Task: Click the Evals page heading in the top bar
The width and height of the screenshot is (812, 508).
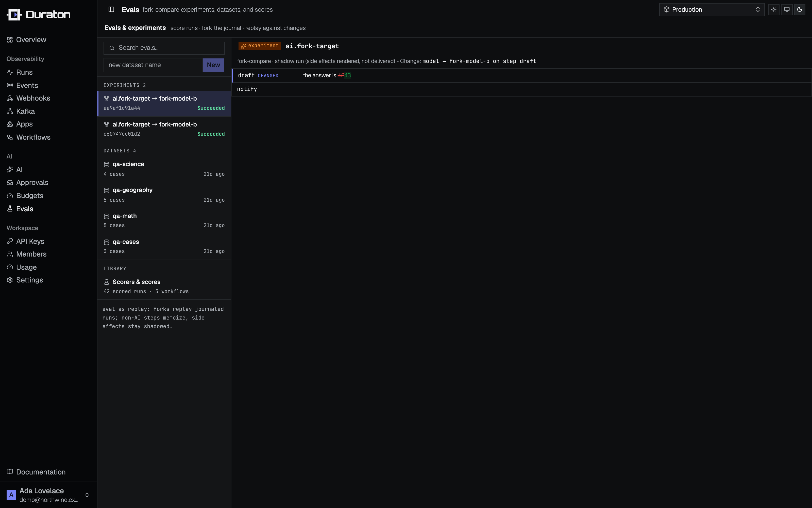Action: [130, 10]
